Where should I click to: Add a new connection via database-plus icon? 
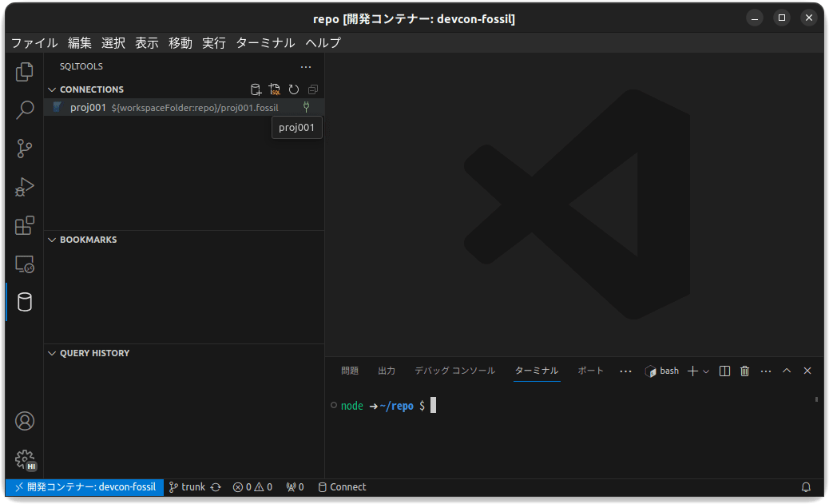pyautogui.click(x=256, y=89)
